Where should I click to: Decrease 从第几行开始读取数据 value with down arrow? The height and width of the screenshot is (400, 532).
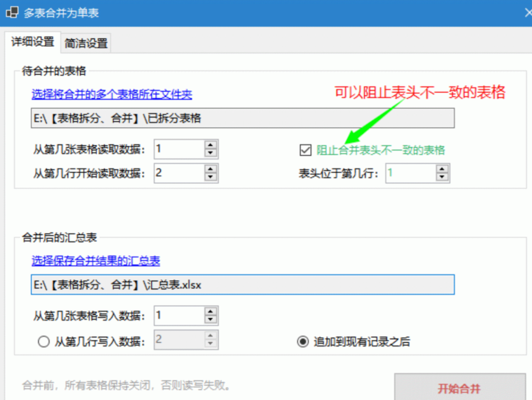(210, 177)
